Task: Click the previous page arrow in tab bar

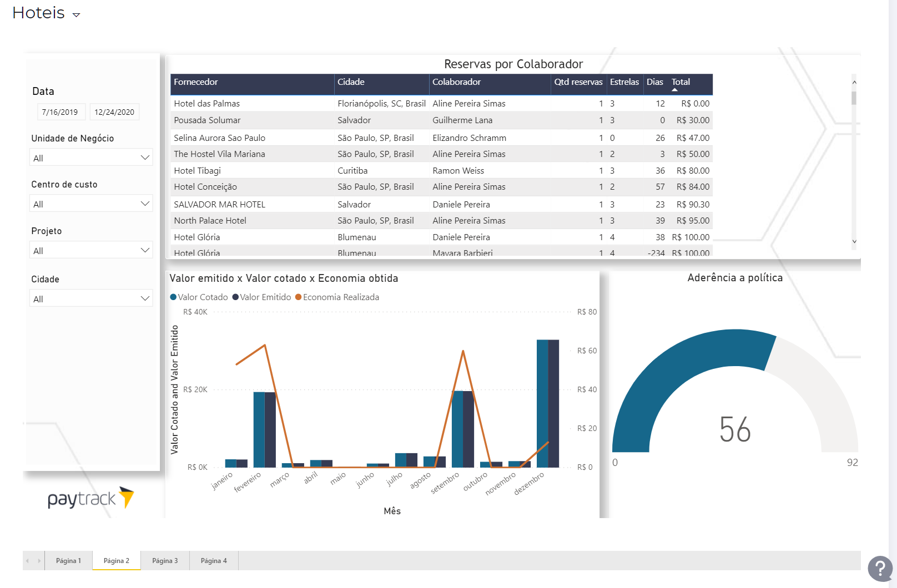Action: pos(27,561)
